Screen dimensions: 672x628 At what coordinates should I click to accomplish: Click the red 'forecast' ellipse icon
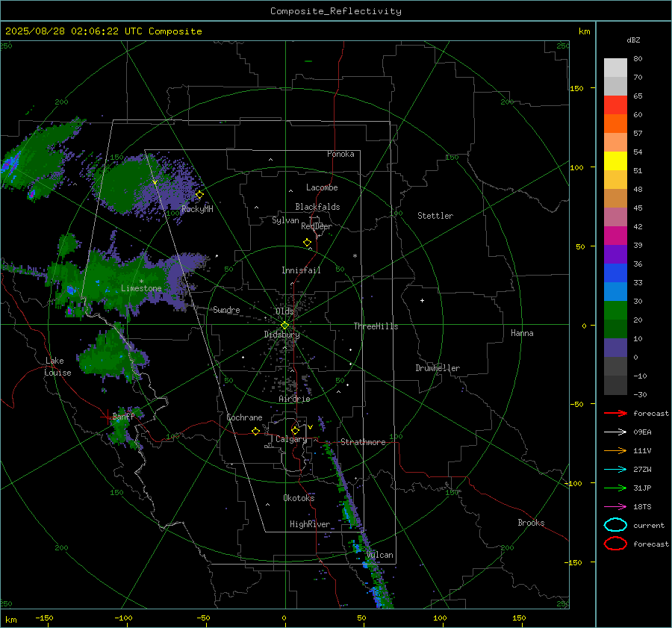point(615,544)
